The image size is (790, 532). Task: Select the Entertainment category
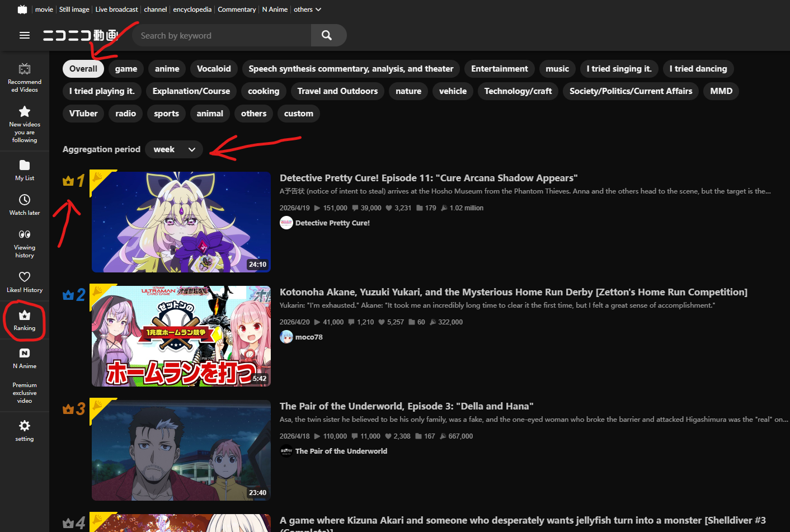[500, 69]
